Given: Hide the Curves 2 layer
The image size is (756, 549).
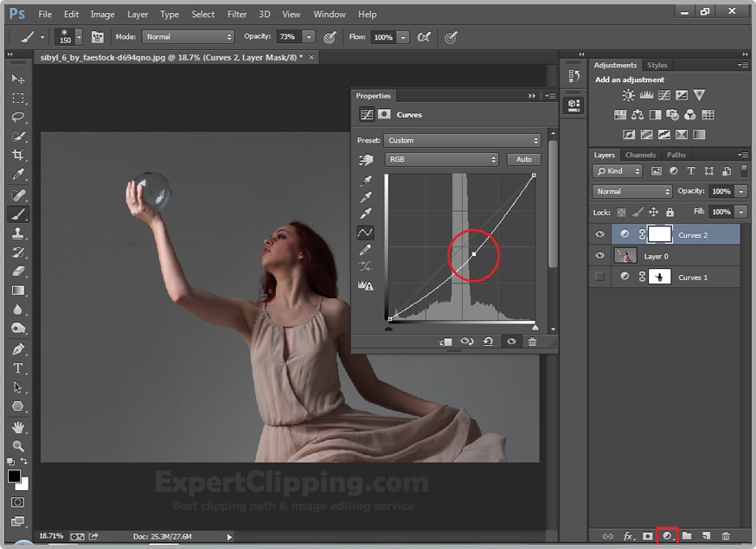Looking at the screenshot, I should click(599, 234).
